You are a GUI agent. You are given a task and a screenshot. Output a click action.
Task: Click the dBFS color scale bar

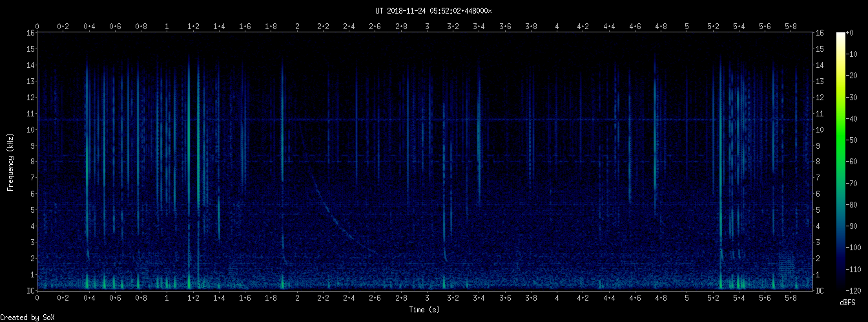840,162
